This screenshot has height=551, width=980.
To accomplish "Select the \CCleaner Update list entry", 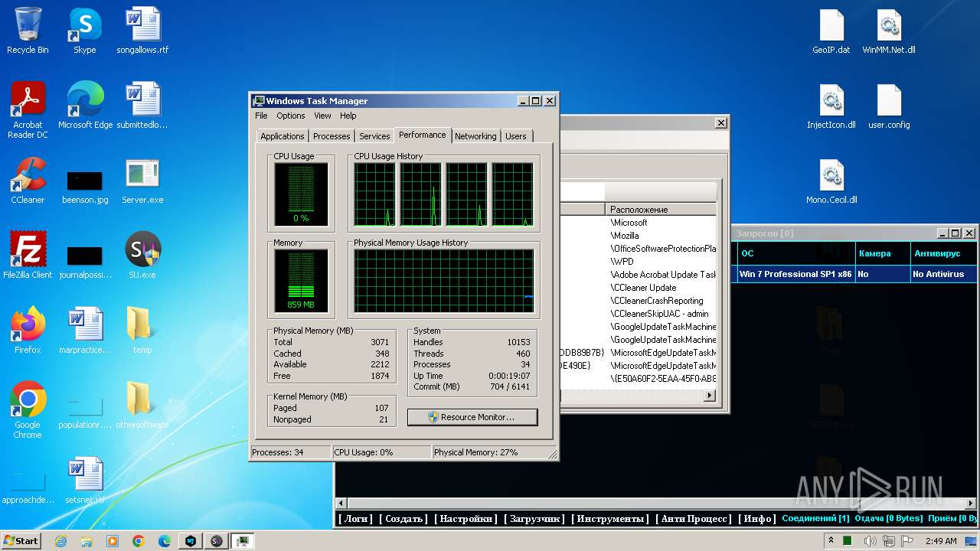I will point(643,288).
